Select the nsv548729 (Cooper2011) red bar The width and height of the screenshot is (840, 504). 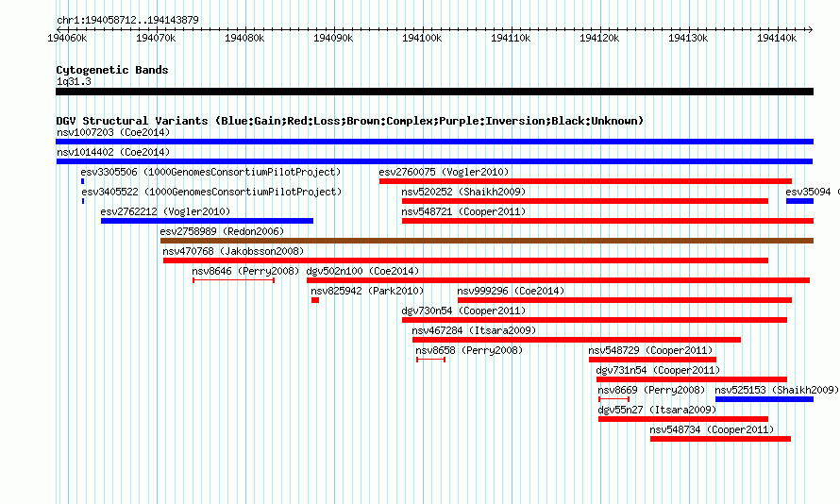pyautogui.click(x=652, y=360)
